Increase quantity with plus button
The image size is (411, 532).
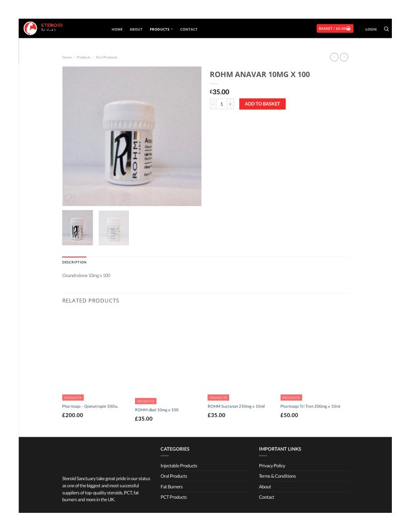pyautogui.click(x=230, y=104)
